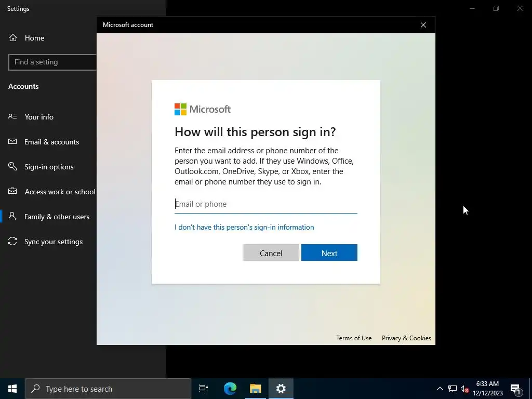This screenshot has height=399, width=532.
Task: Click the Access work or school briefcase icon
Action: click(x=12, y=191)
